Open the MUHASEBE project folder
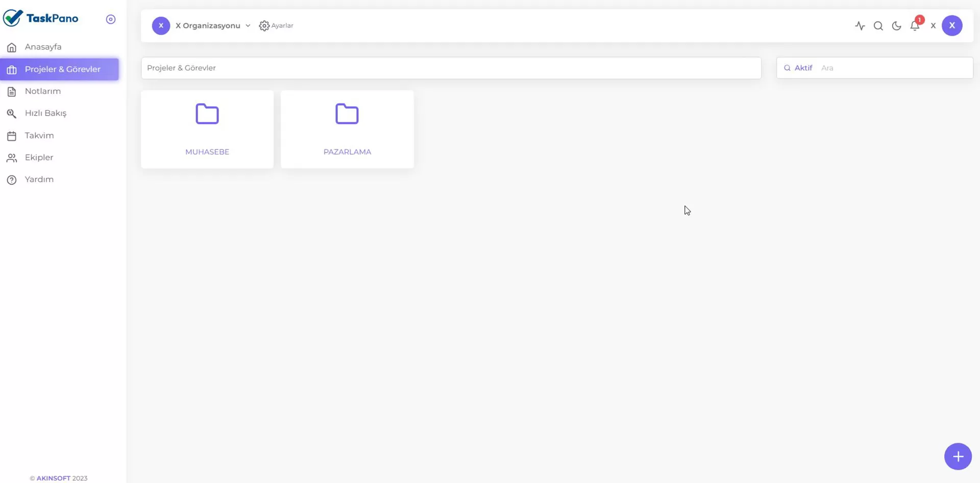 point(207,129)
